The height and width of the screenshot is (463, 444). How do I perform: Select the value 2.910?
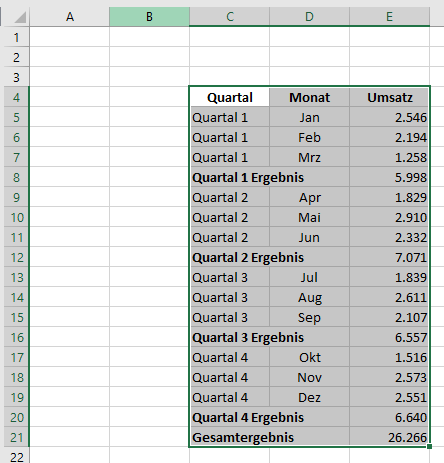[x=389, y=217]
